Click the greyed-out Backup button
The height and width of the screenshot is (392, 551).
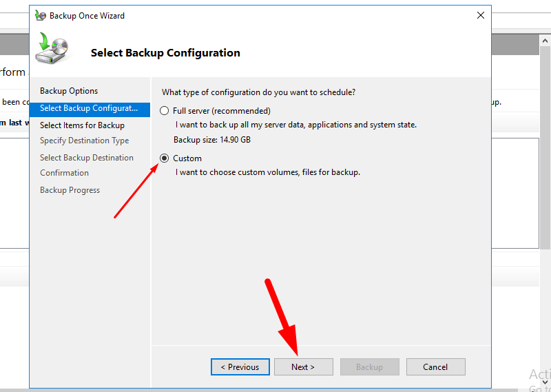(369, 367)
